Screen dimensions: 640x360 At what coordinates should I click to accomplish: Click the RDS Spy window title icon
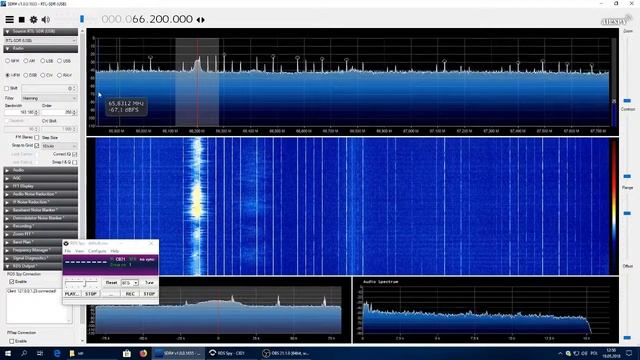[x=66, y=243]
